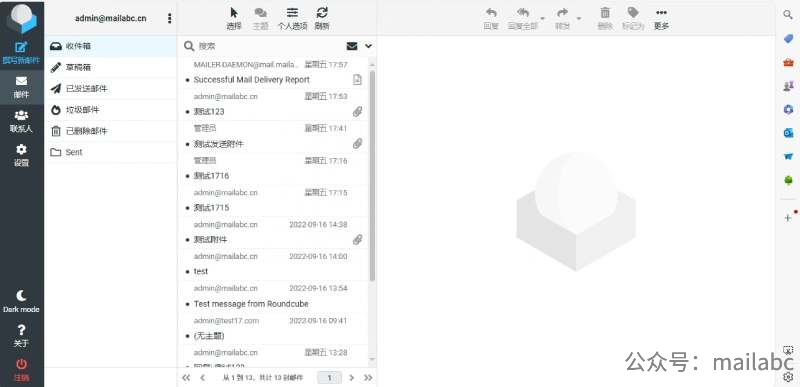This screenshot has width=800, height=387.
Task: Click the message list scrollbar
Action: click(x=372, y=176)
